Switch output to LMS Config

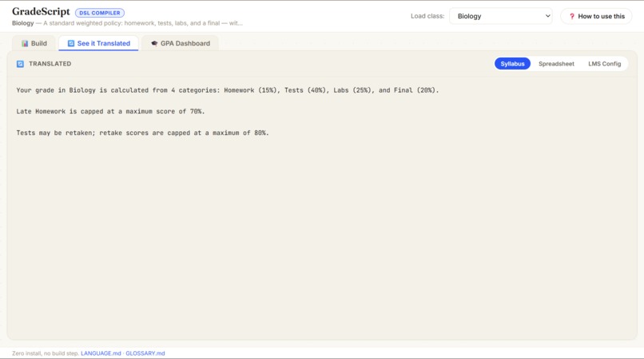(604, 64)
